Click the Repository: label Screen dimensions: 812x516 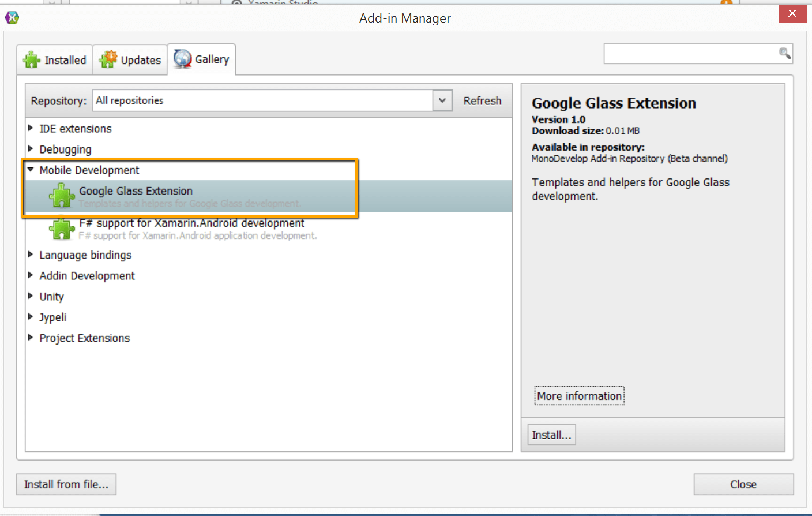[59, 101]
